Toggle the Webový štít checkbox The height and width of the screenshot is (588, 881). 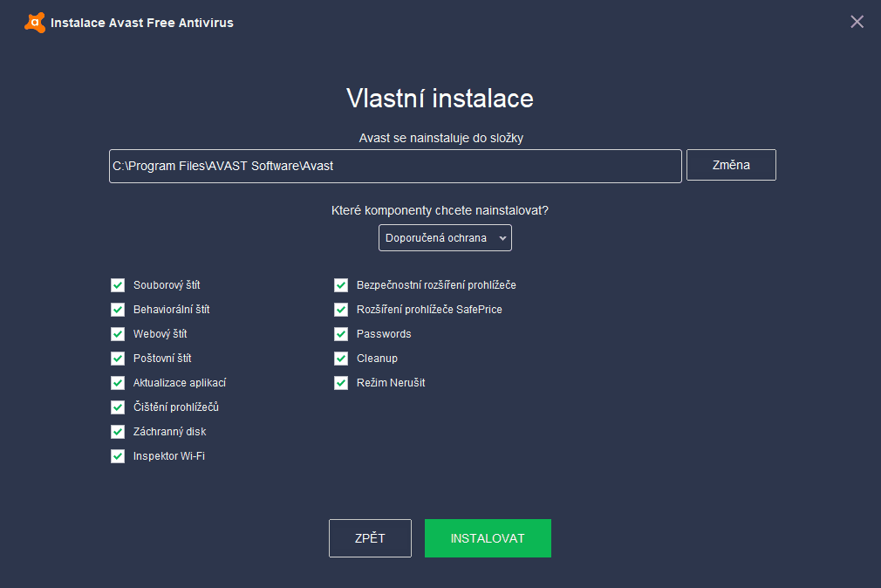118,333
